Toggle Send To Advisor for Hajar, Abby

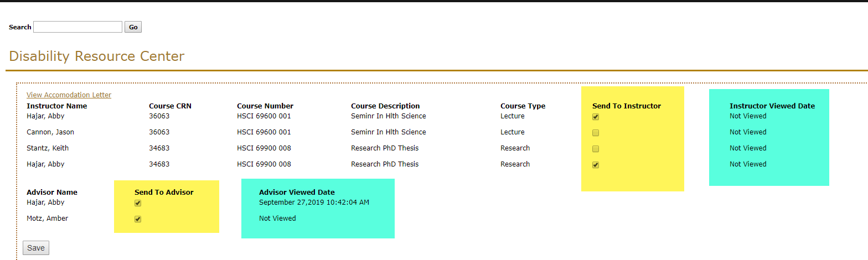coord(138,203)
